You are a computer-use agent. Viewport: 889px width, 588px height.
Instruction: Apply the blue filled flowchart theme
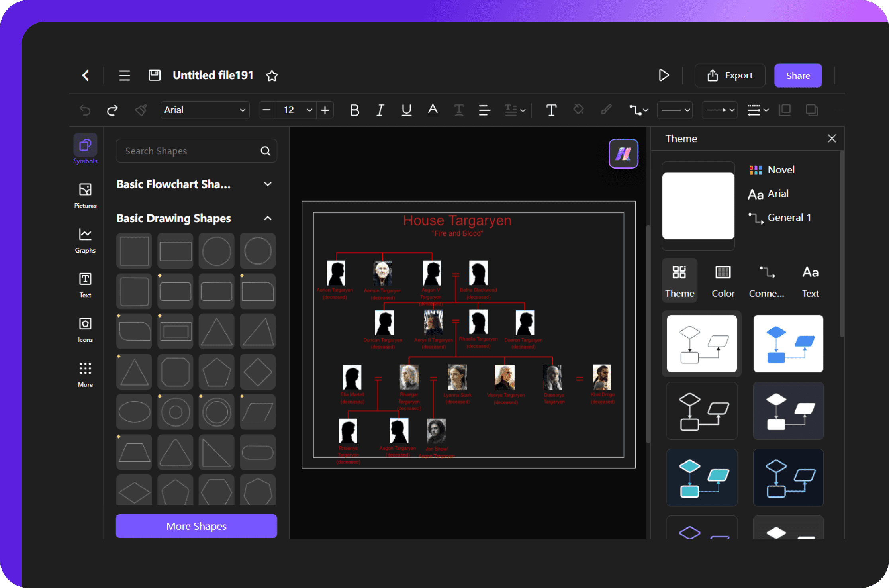[788, 344]
